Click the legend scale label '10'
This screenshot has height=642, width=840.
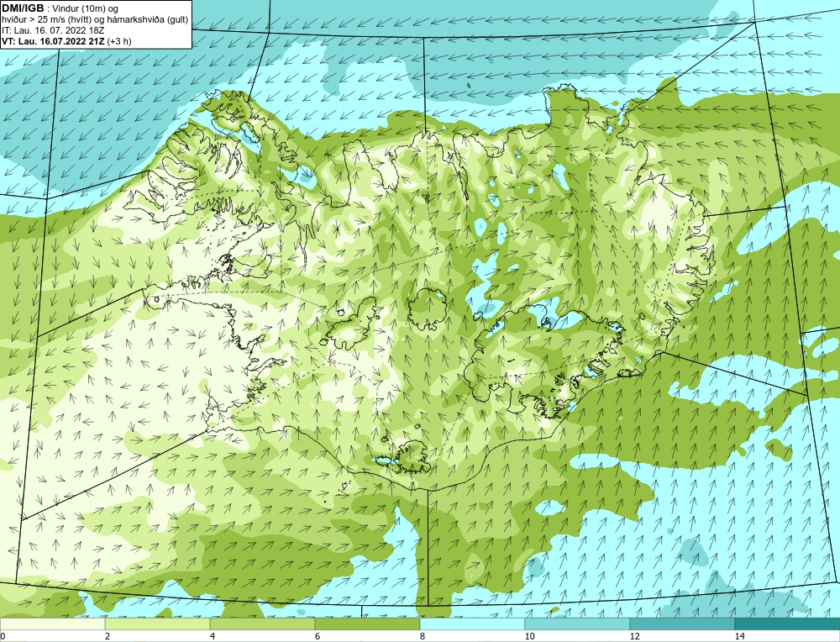pos(529,636)
